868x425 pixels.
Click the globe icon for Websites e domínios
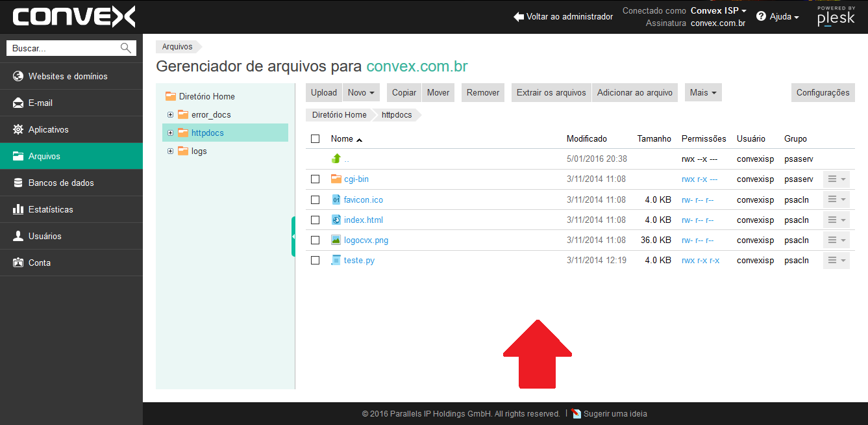18,76
